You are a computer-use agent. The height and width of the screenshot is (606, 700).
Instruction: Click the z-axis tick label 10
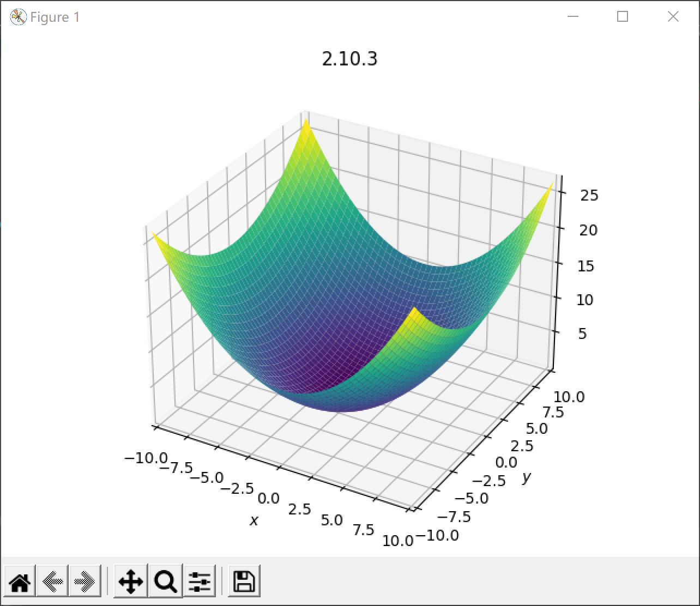[x=585, y=300]
